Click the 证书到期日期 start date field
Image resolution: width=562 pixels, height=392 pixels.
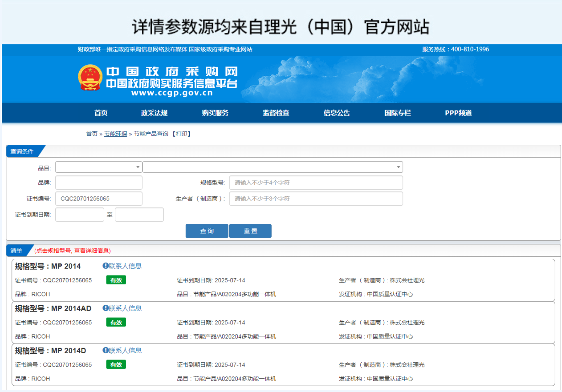pos(80,214)
